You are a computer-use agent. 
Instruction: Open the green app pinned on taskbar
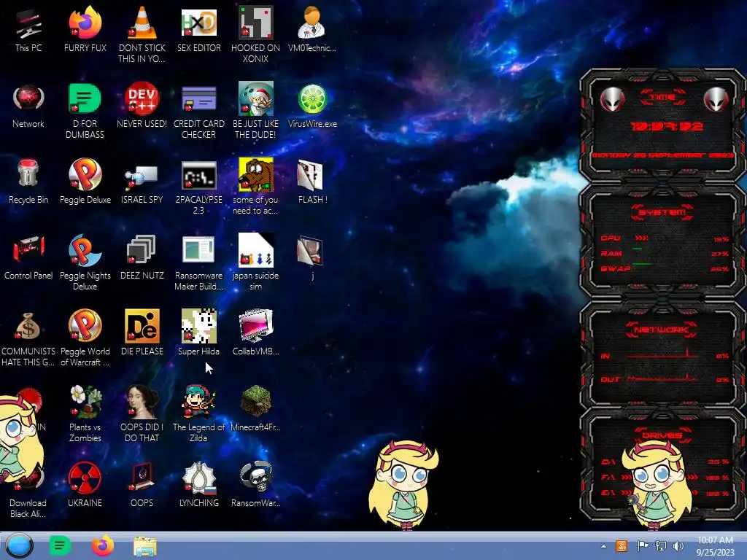tap(60, 545)
